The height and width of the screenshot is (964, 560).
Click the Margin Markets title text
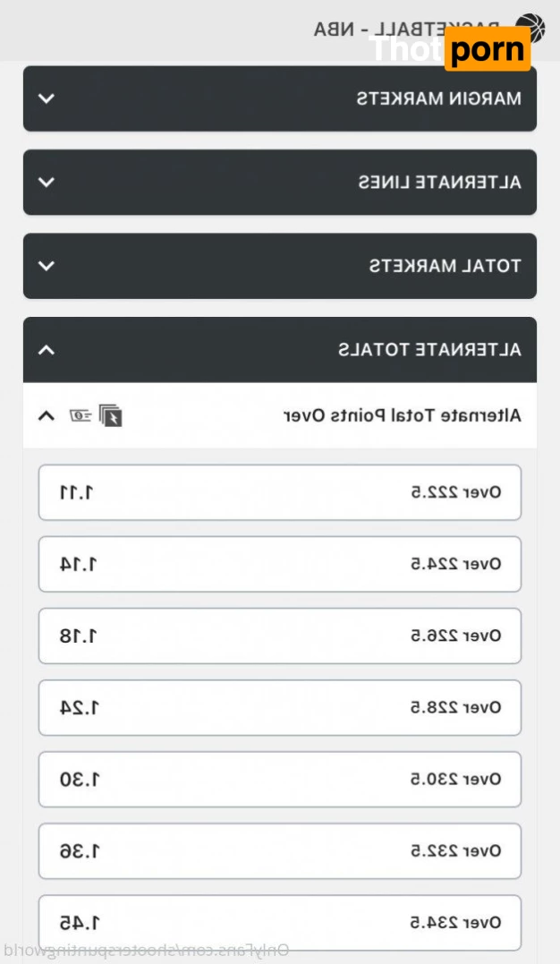point(438,98)
